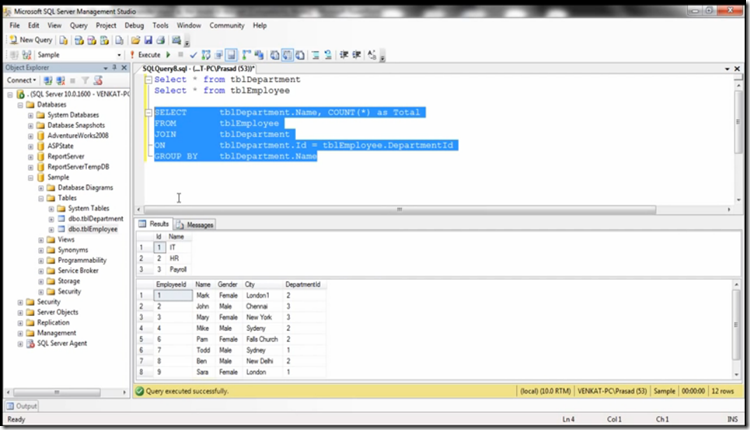The width and height of the screenshot is (750, 430).
Task: Open Object Explorer window position dropdown
Action: coord(105,68)
